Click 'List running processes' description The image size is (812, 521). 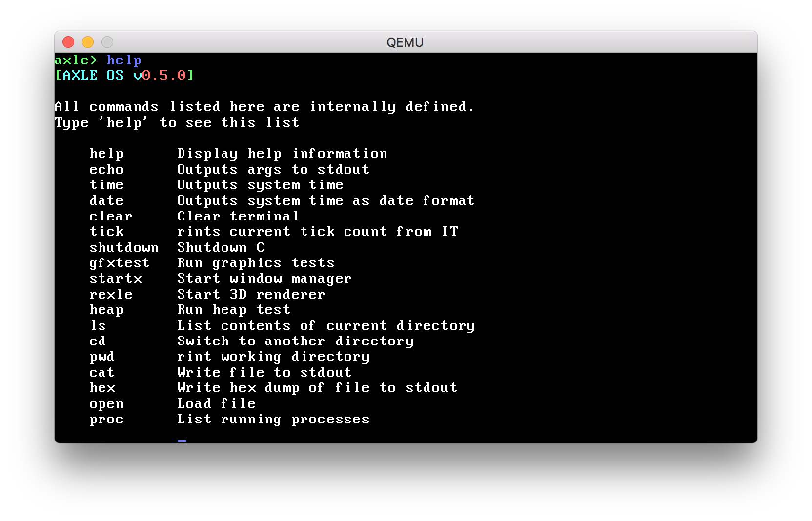[x=273, y=419]
